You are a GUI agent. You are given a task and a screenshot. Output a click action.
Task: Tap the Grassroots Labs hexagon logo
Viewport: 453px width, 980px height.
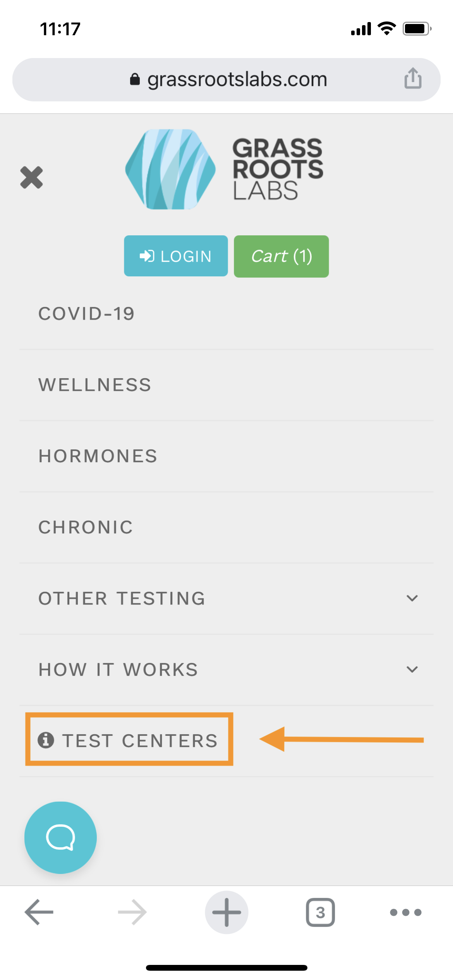[x=170, y=169]
